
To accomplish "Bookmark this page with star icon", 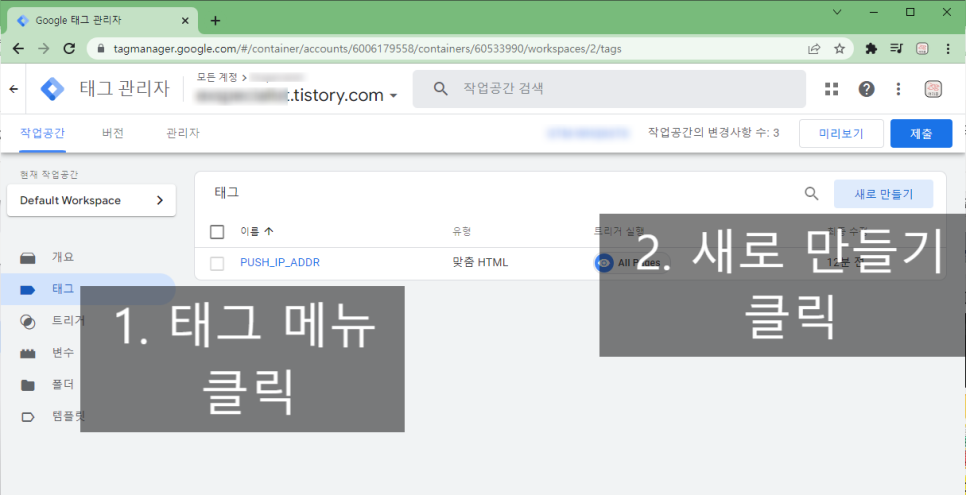I will click(x=839, y=49).
